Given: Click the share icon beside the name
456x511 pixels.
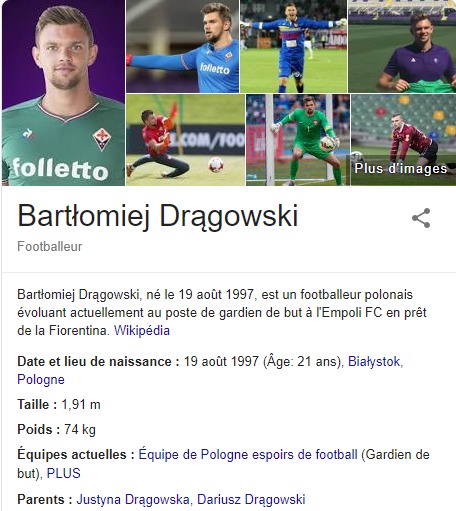Looking at the screenshot, I should [421, 218].
